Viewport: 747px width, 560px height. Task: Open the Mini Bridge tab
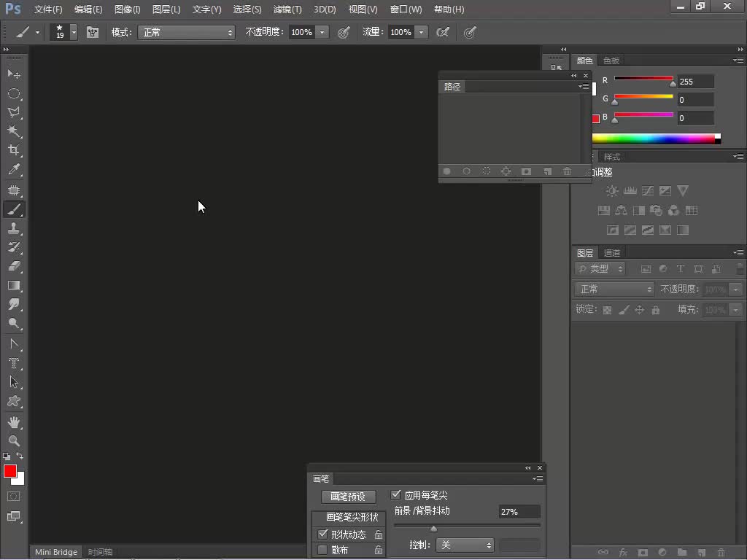[x=55, y=552]
